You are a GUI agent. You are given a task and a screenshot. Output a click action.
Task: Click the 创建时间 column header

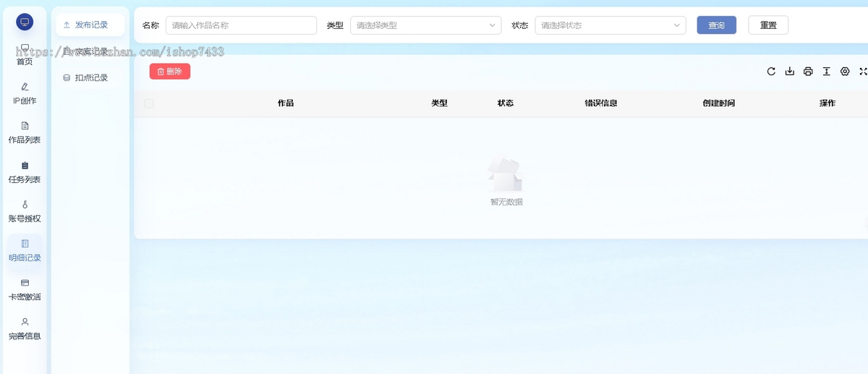pyautogui.click(x=719, y=103)
